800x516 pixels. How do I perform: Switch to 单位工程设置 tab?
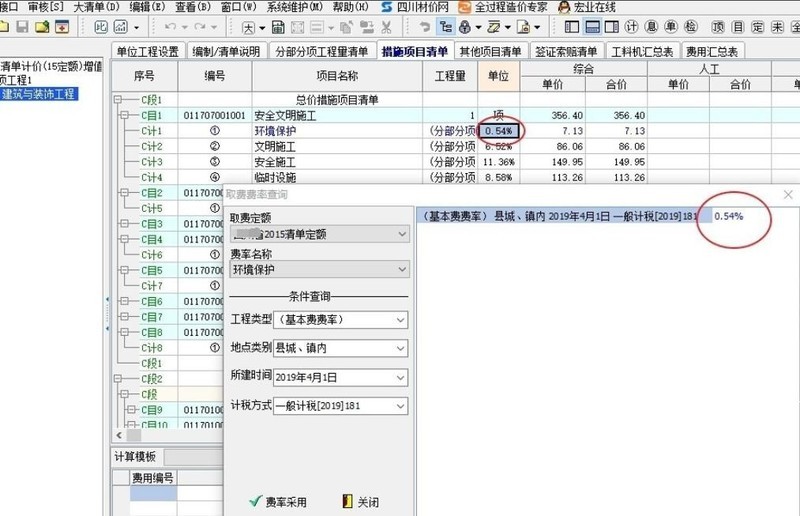[148, 52]
